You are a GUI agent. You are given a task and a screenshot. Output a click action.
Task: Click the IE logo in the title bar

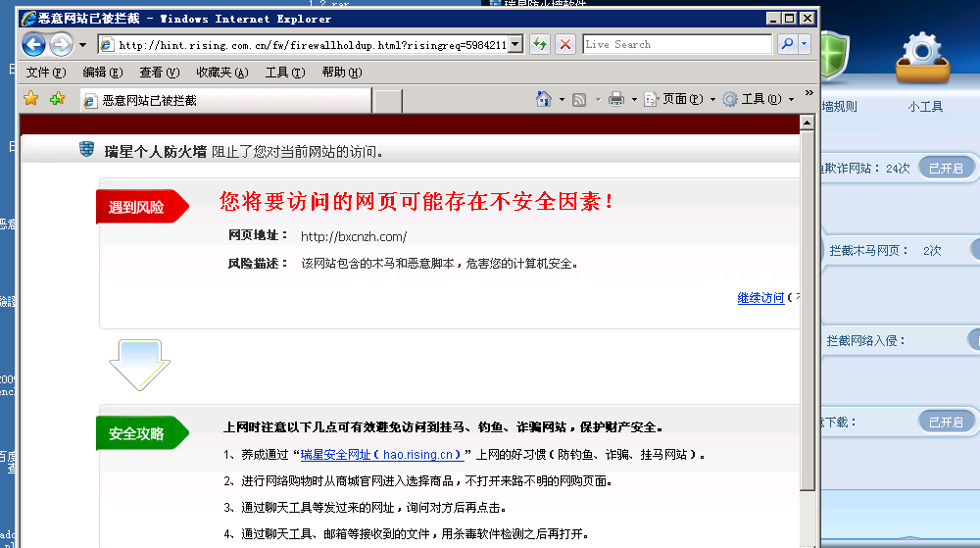[28, 18]
